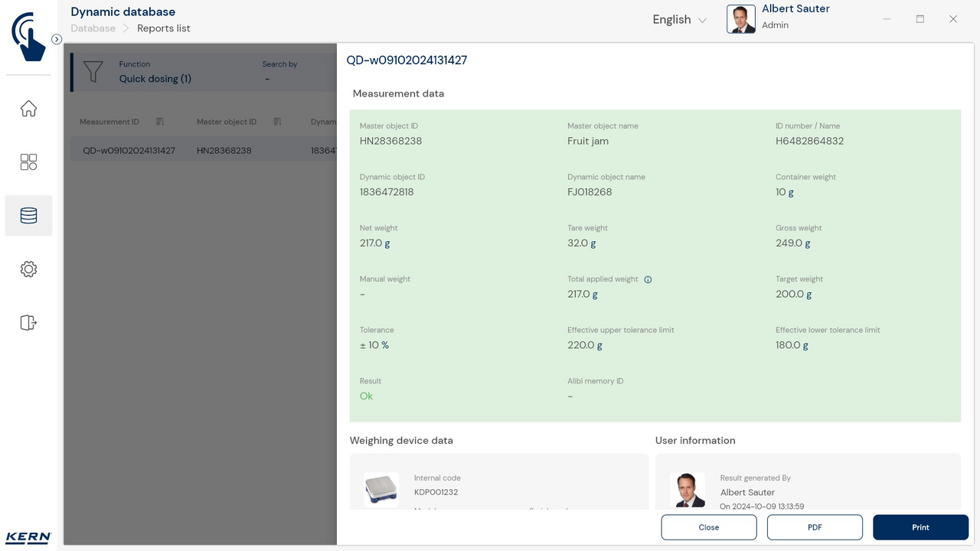Go to Database breadcrumb
The image size is (980, 551).
(93, 28)
